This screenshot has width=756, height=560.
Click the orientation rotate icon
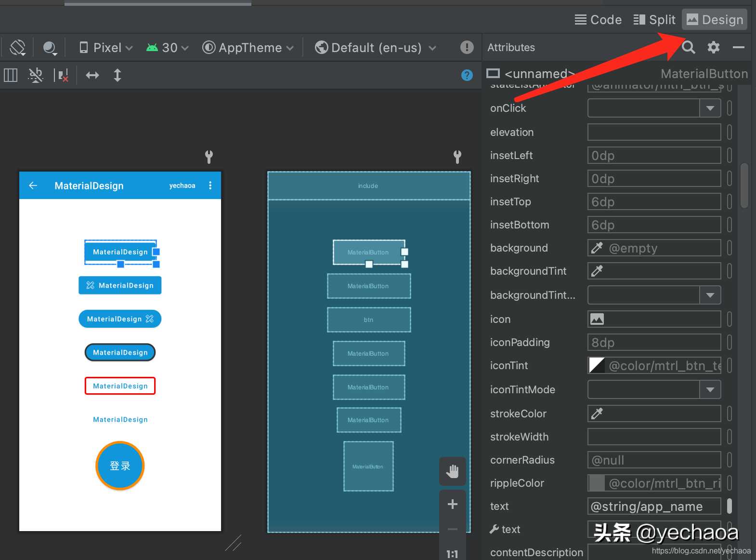click(17, 48)
